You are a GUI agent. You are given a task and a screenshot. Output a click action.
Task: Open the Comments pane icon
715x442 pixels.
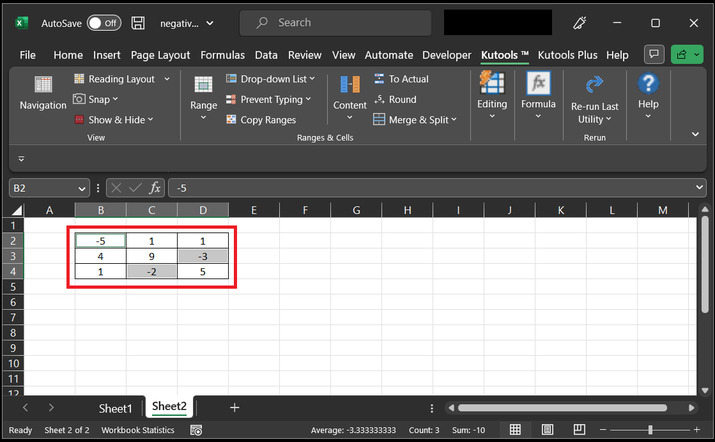654,55
